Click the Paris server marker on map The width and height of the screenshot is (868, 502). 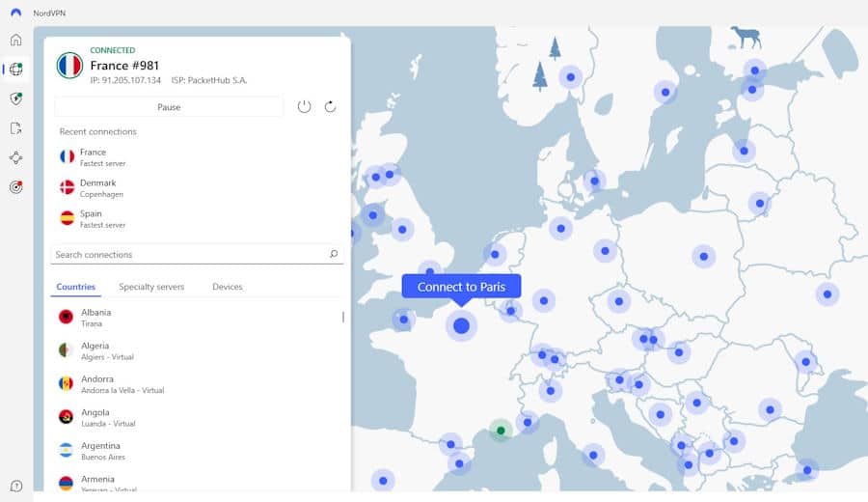point(461,325)
